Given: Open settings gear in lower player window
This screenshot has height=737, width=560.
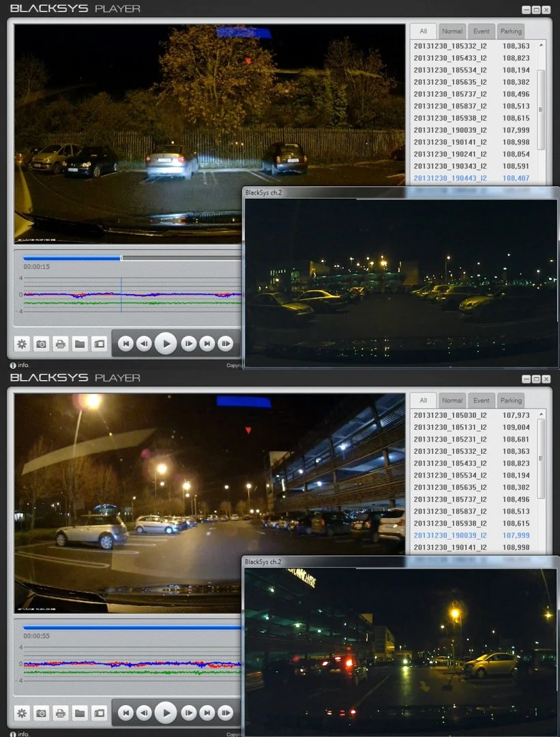Looking at the screenshot, I should point(22,713).
